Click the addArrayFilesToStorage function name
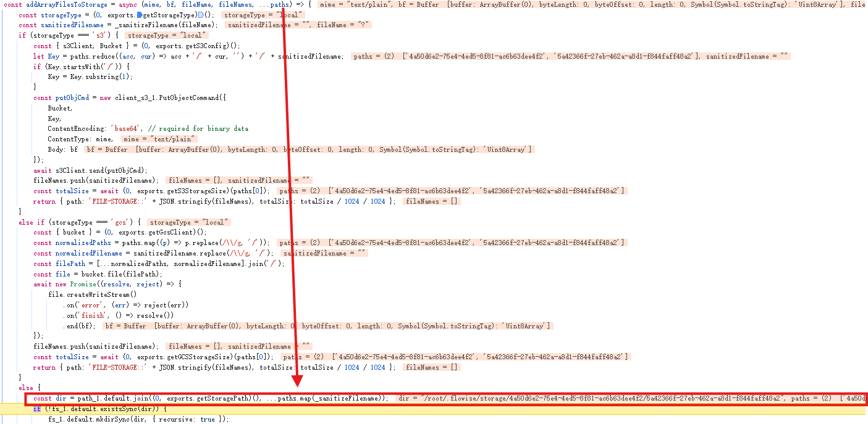Screen dimensions: 868x424 59,4
